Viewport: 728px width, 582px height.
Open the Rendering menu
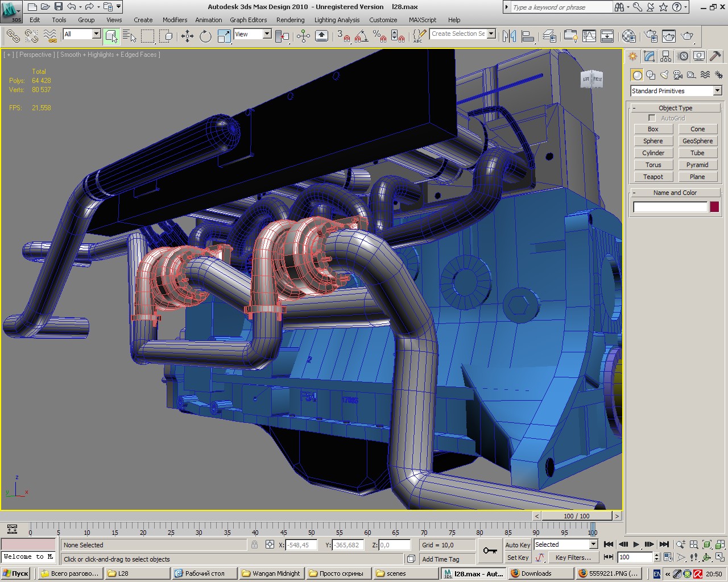point(290,20)
